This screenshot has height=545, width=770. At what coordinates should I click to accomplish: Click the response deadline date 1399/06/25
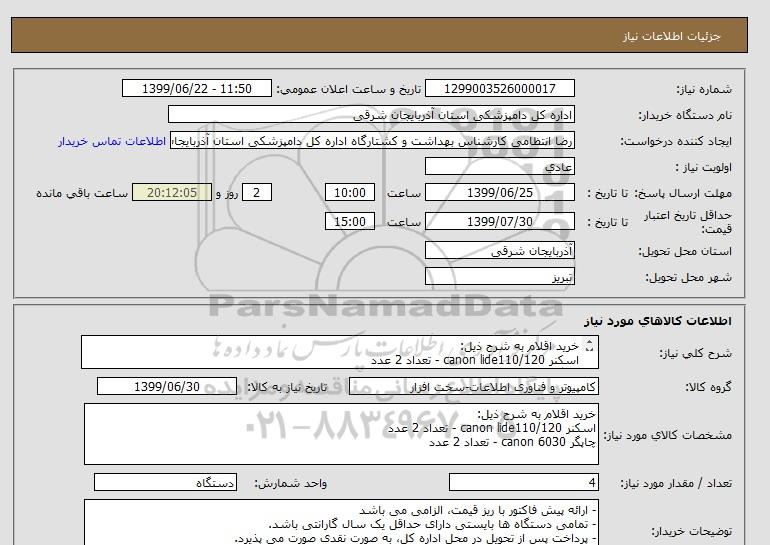pyautogui.click(x=499, y=192)
